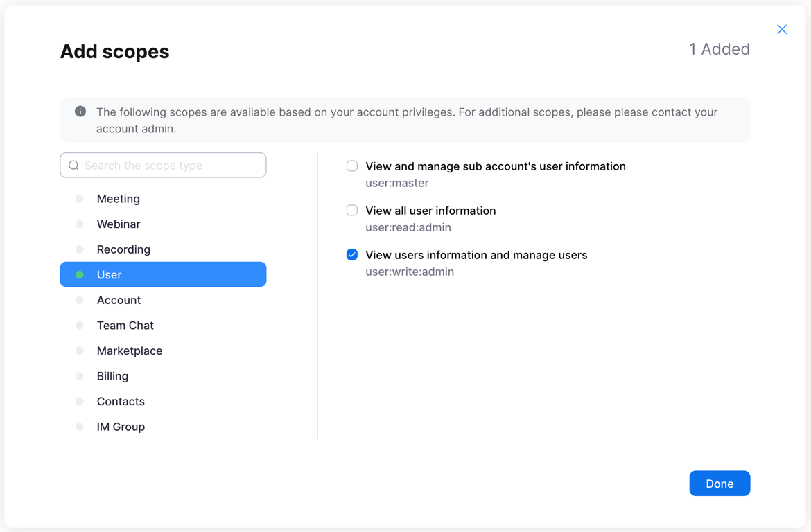Screen dimensions: 811x532
Task: Click the 1 Added counter text
Action: (719, 49)
